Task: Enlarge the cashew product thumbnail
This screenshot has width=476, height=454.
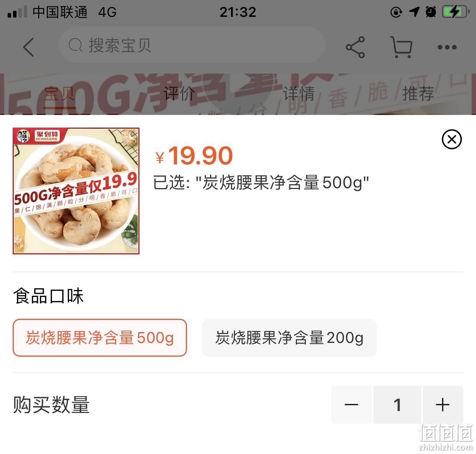Action: click(76, 191)
